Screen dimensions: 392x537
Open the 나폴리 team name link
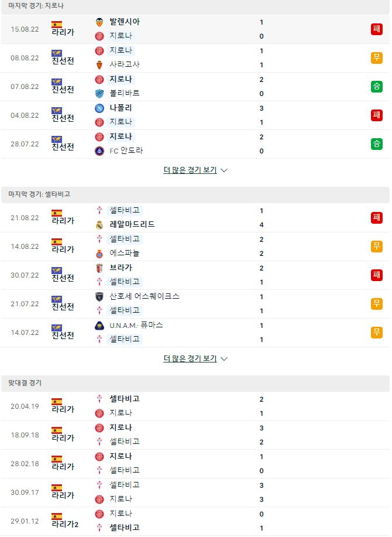click(x=121, y=108)
